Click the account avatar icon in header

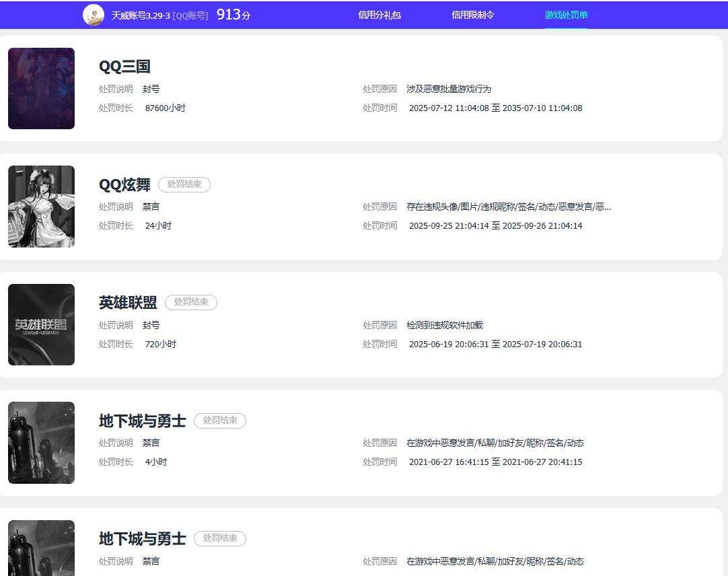(94, 15)
